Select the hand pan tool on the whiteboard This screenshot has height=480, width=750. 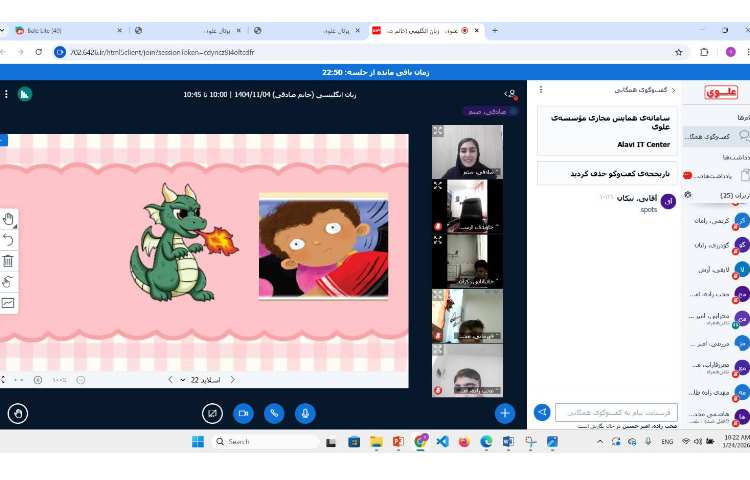click(x=8, y=219)
